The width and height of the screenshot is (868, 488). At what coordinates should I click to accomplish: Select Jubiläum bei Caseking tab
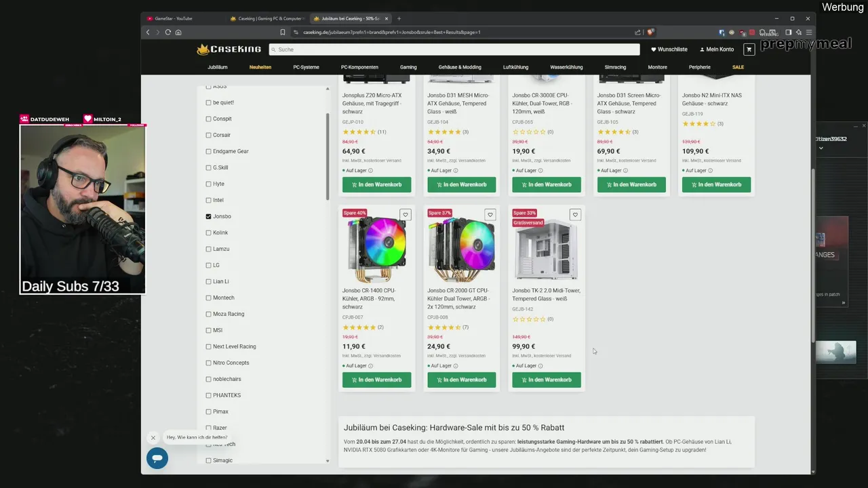350,18
